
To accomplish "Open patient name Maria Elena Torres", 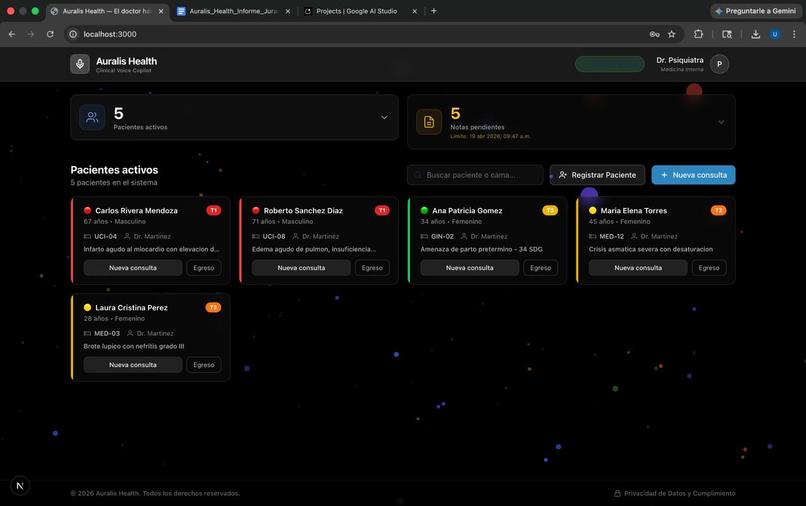I will (634, 210).
